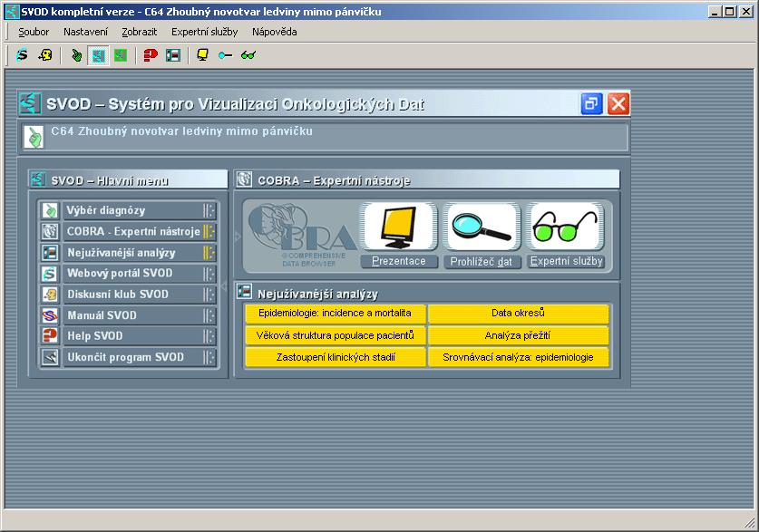
Task: Click Epidemiologie: incidence a mortalita button
Action: (335, 314)
